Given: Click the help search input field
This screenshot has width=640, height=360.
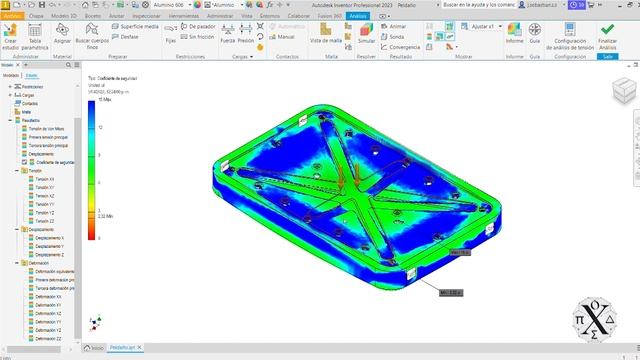Looking at the screenshot, I should click(x=479, y=5).
